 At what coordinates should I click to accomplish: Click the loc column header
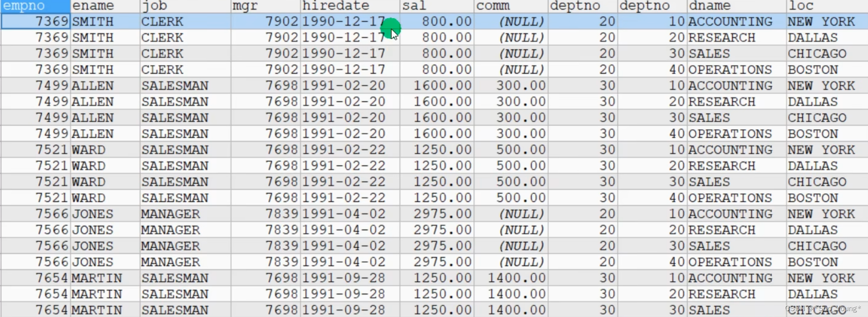(827, 6)
